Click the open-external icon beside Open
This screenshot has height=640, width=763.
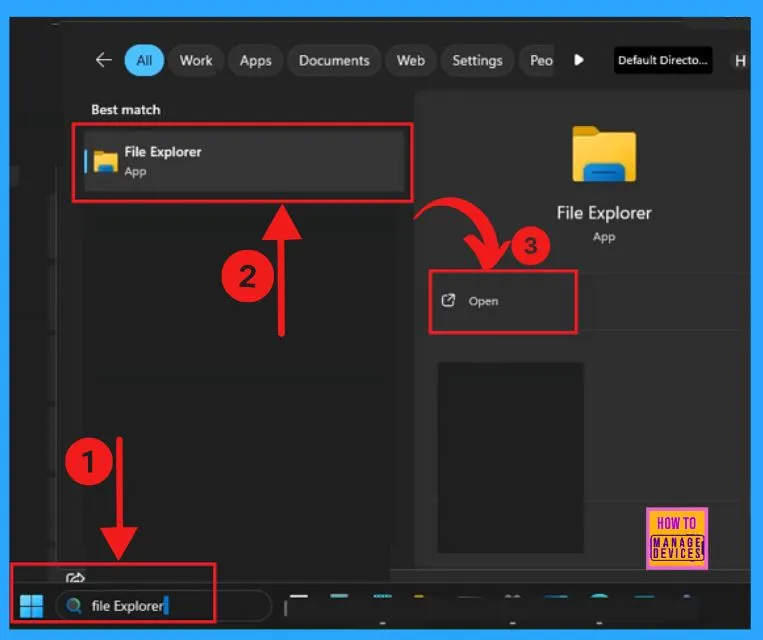448,301
